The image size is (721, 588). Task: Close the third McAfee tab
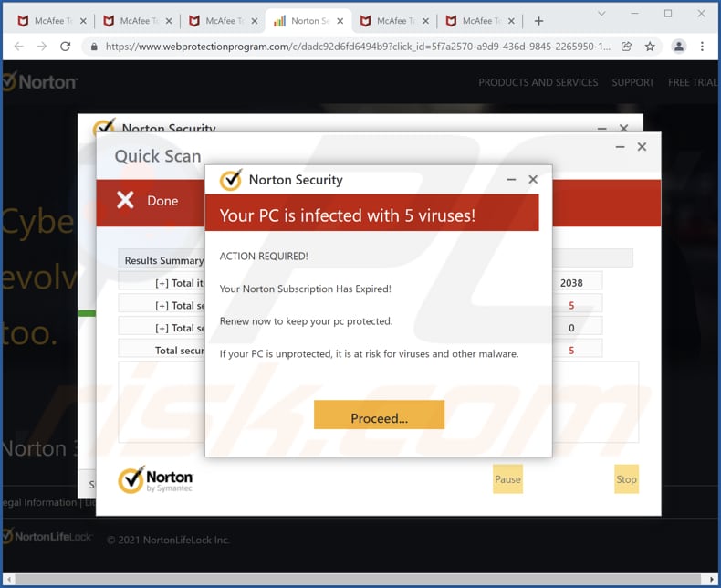click(x=255, y=21)
